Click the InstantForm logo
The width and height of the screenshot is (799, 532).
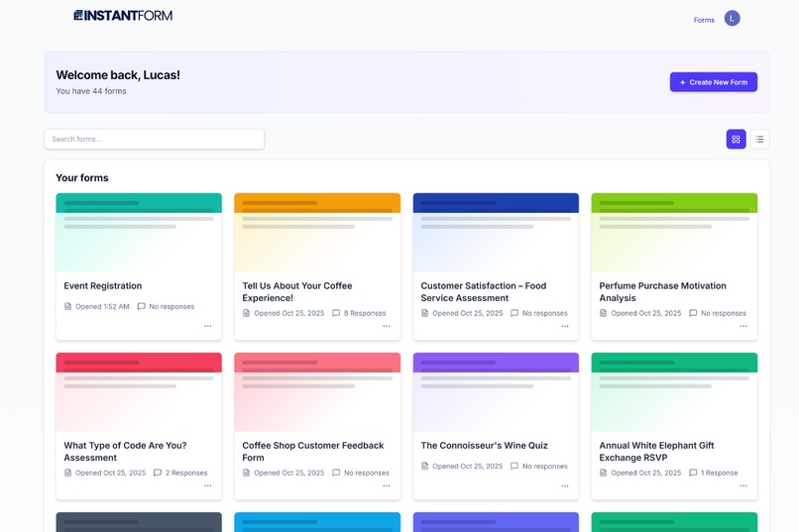tap(123, 16)
